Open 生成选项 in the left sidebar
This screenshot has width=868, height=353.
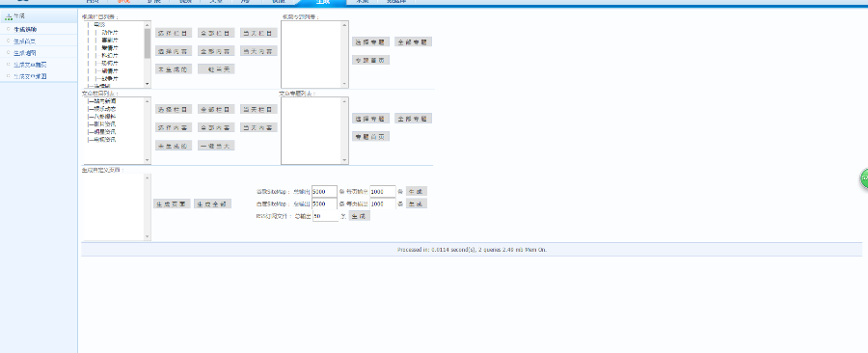[x=25, y=29]
